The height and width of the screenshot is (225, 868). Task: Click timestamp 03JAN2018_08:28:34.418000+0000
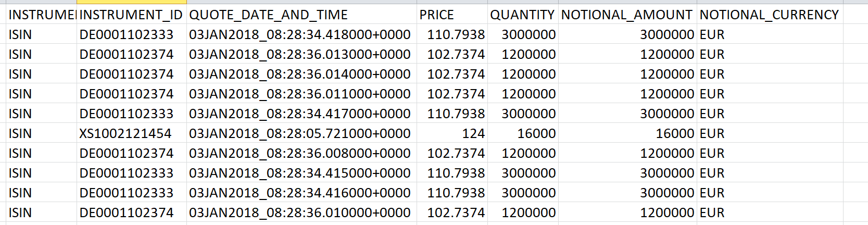(x=301, y=34)
